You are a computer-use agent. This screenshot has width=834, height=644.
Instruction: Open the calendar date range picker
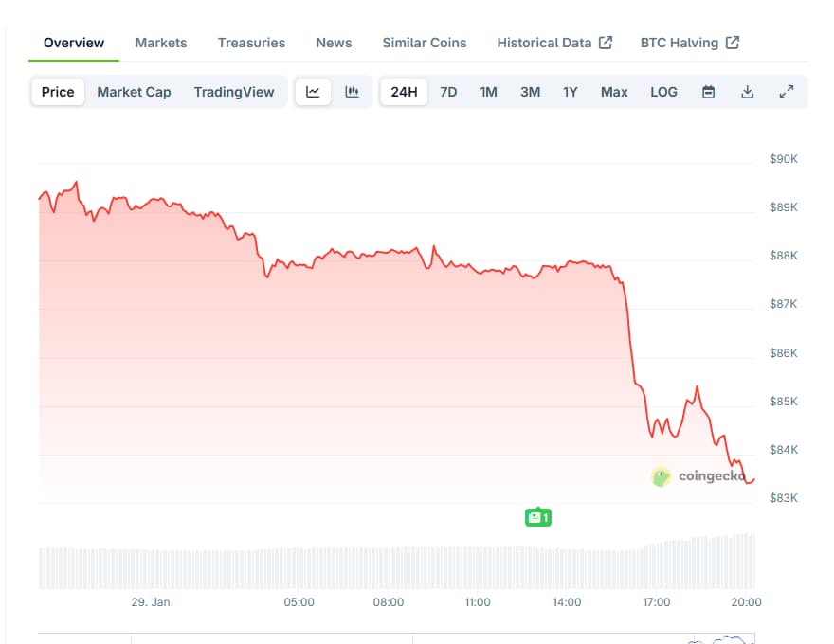tap(708, 92)
